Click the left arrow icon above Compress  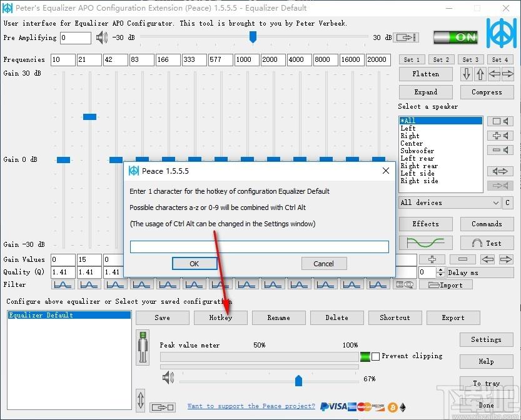tap(494, 74)
